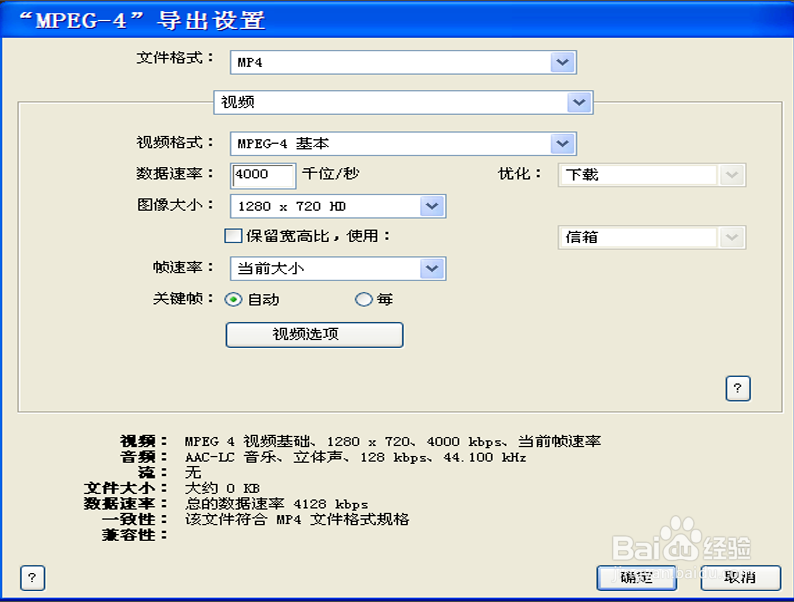The height and width of the screenshot is (602, 794).
Task: Click the arrow of the 文件格式 MP4 dropdown
Action: click(x=562, y=62)
